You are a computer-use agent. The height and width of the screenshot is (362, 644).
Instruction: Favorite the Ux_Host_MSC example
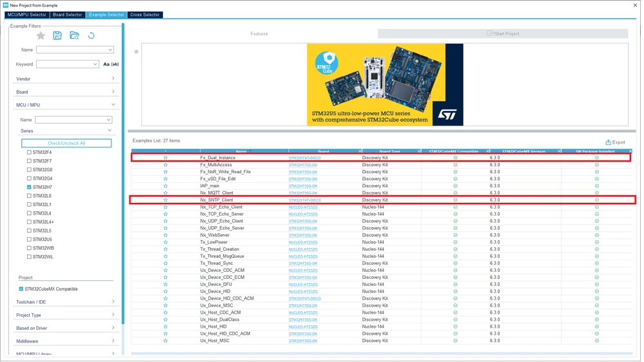pos(166,341)
